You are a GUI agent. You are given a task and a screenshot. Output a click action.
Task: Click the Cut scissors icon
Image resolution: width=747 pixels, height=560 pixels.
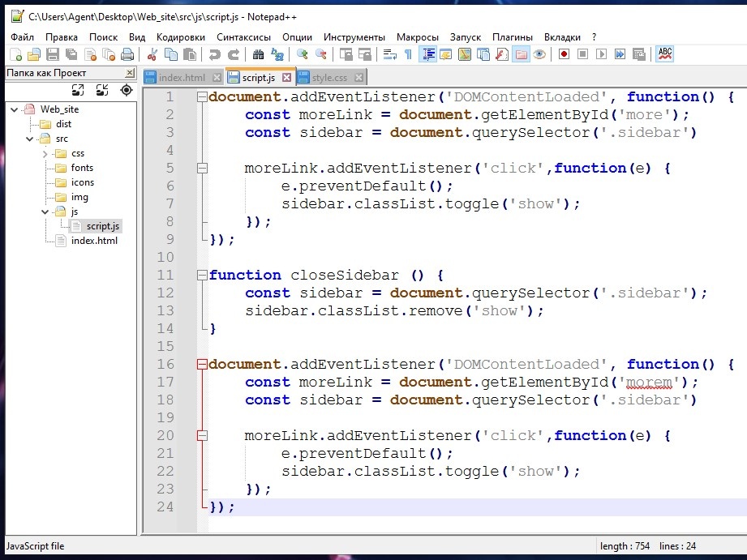pos(152,54)
